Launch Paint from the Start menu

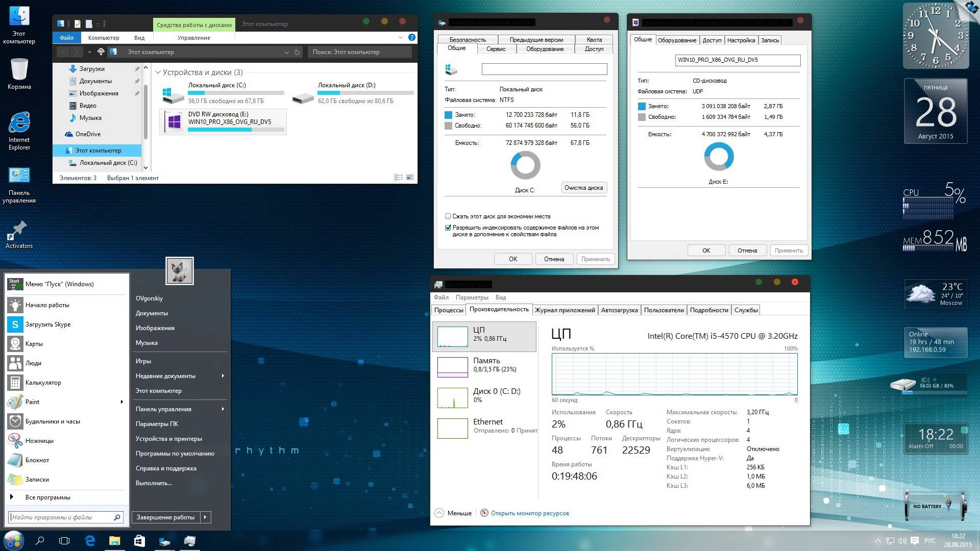[x=32, y=402]
